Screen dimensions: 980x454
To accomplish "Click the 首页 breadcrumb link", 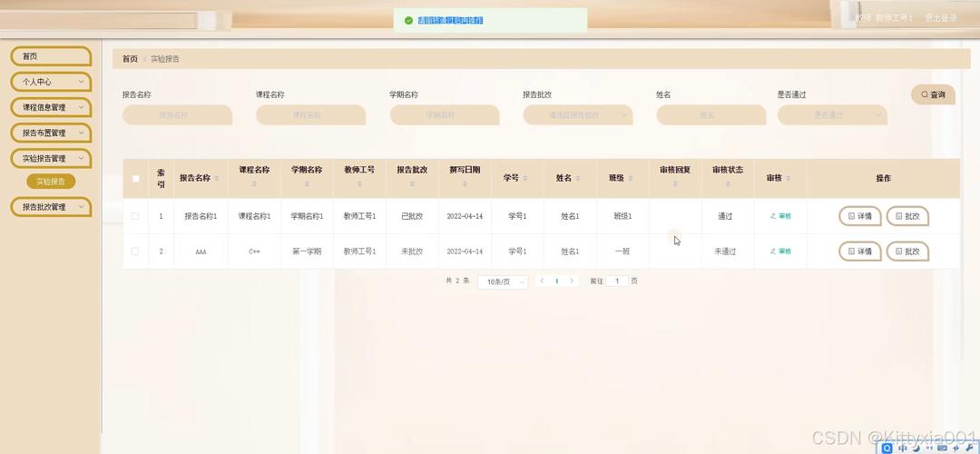I will [130, 59].
